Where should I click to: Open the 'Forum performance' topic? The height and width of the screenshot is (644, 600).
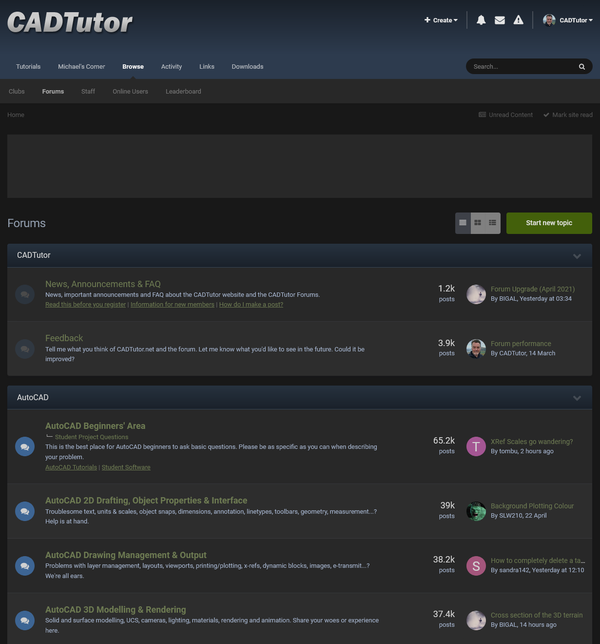point(521,344)
